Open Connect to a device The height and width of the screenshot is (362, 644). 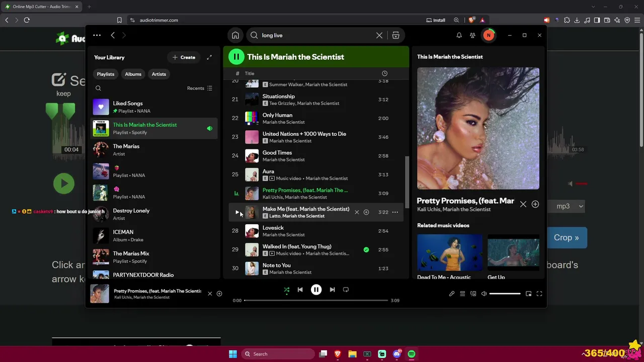473,294
